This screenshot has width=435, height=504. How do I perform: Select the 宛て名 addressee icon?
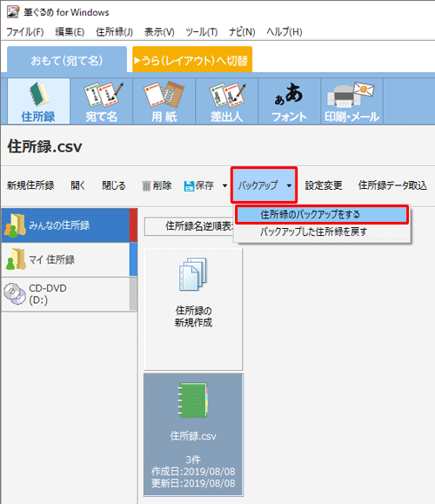(x=102, y=101)
